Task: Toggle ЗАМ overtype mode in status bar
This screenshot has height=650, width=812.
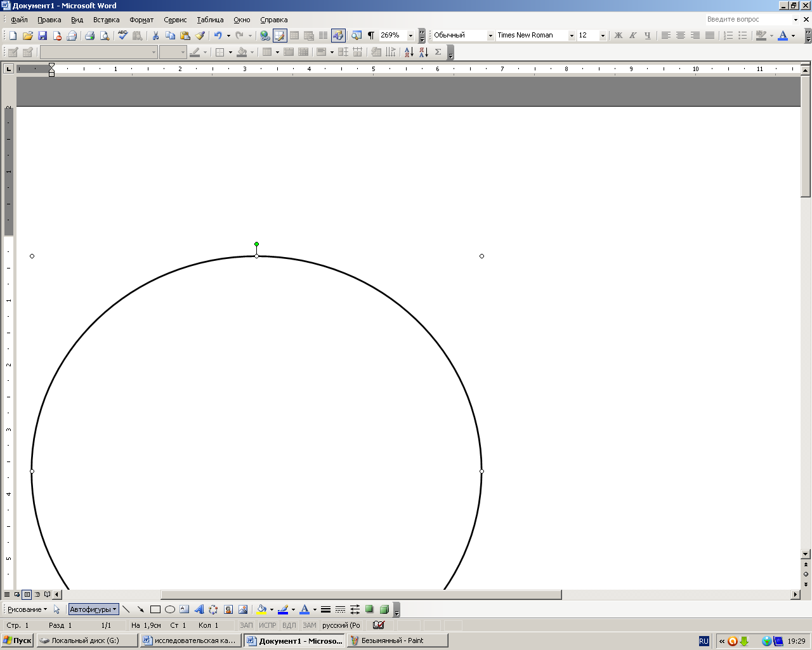Action: (x=310, y=625)
